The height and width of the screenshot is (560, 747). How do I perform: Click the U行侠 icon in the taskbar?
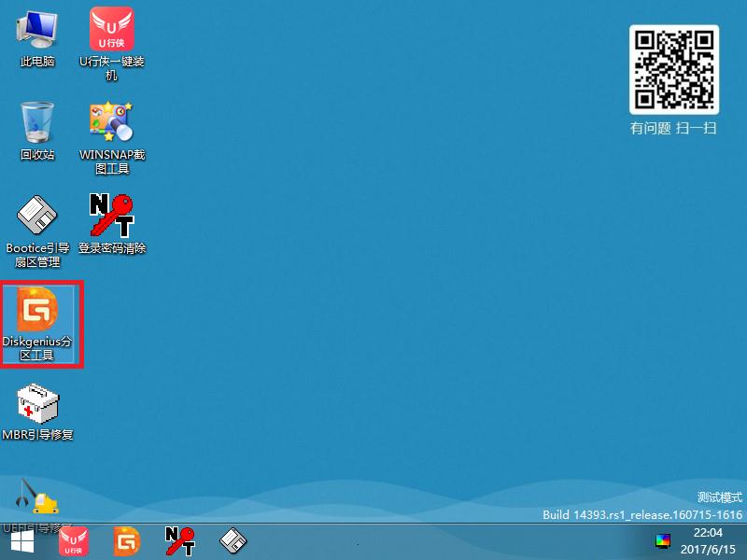click(74, 541)
